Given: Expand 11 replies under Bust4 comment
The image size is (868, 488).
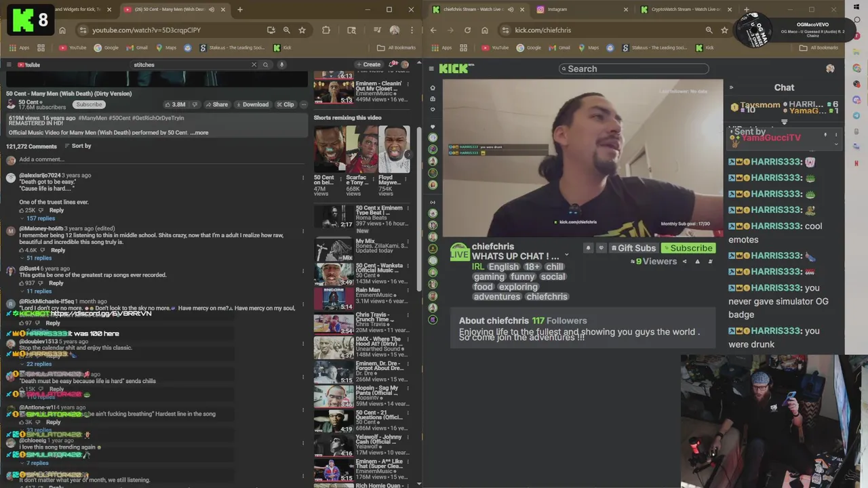Looking at the screenshot, I should click(x=35, y=291).
